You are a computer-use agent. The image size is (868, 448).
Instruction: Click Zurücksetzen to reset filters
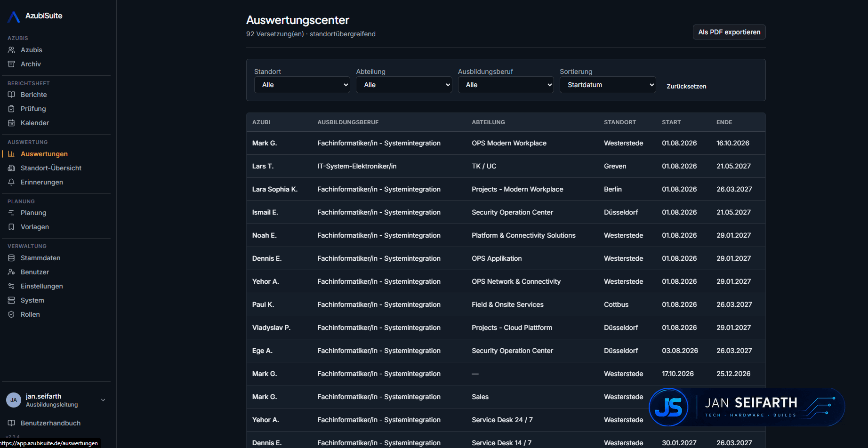686,86
